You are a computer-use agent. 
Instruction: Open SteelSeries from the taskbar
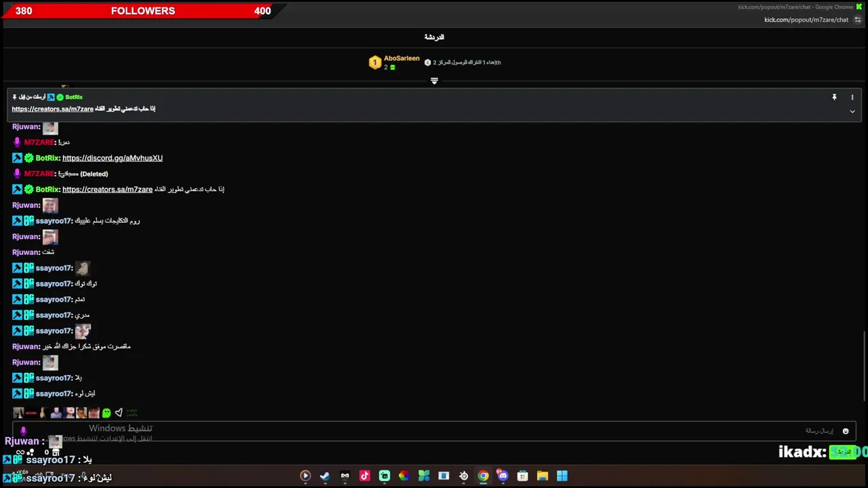pos(464,476)
